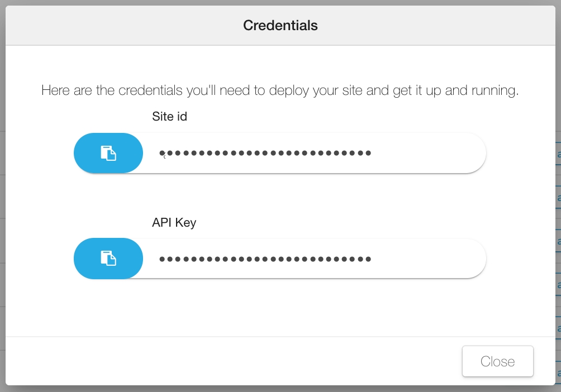Click the Credentials dialog title
Image resolution: width=561 pixels, height=392 pixels.
280,25
